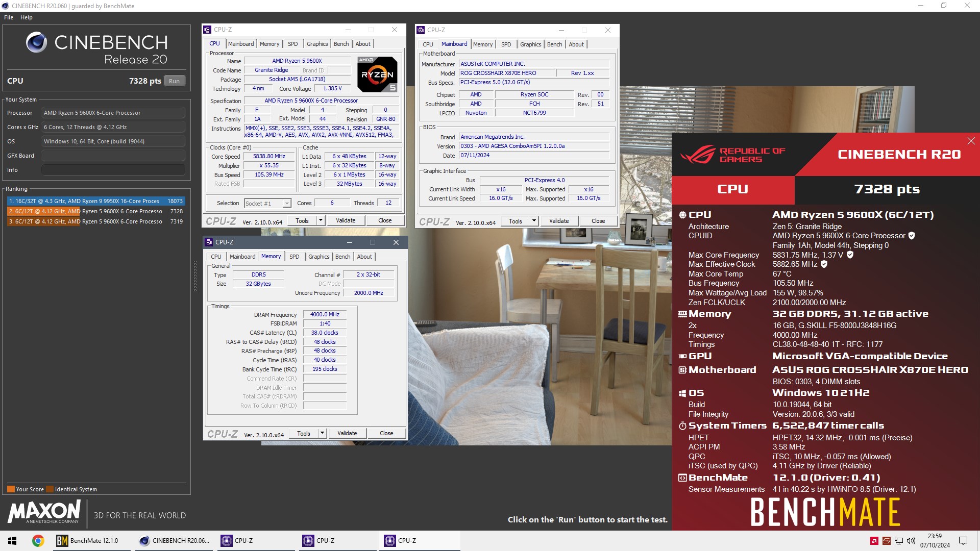Open Graphics tab in Mainboard CPU-Z window
Screen dimensions: 980x551
click(x=531, y=44)
